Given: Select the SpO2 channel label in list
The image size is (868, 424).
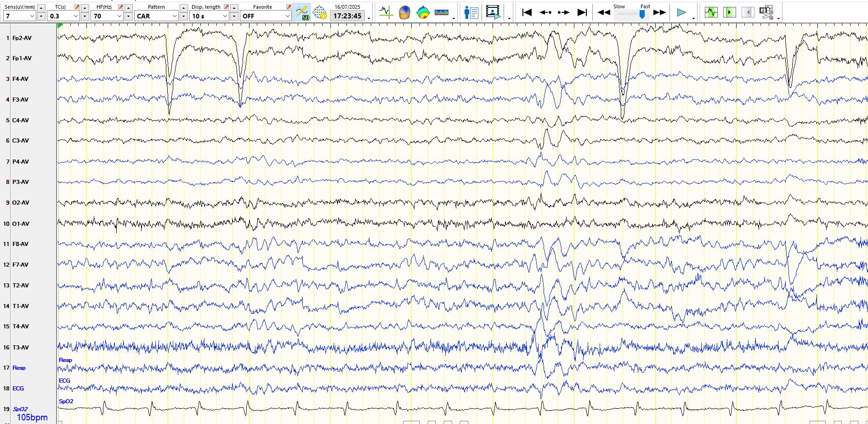Looking at the screenshot, I should [20, 409].
